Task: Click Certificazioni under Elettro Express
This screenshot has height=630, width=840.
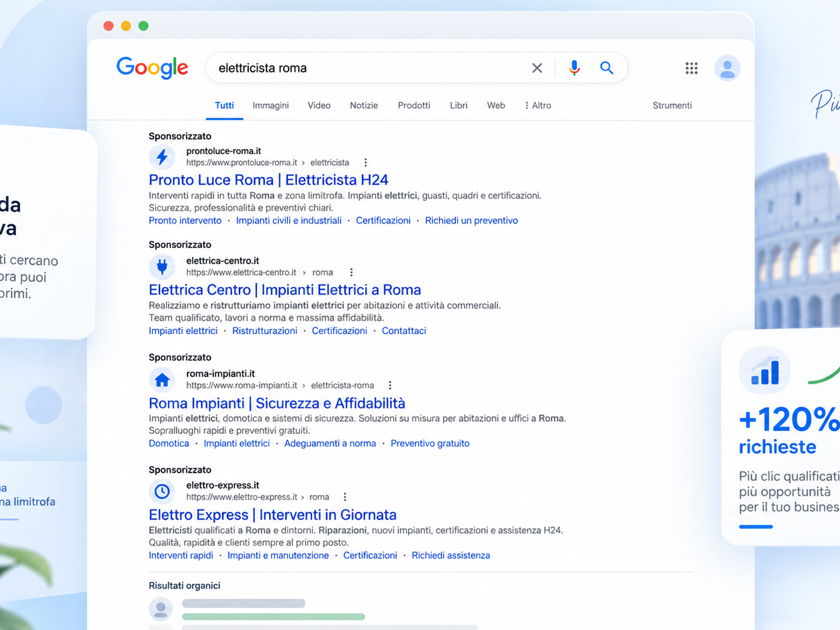Action: 370,555
